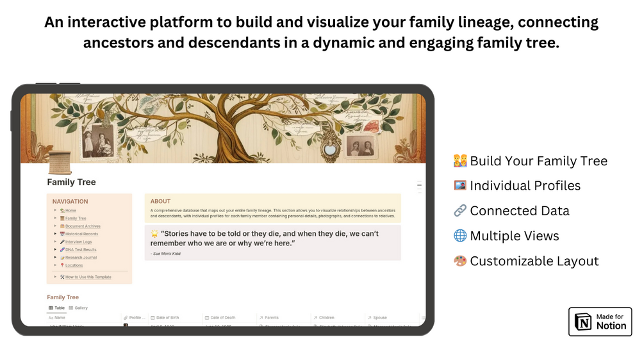The width and height of the screenshot is (644, 362).
Task: Expand the How to Use this Template toggle
Action: (x=56, y=277)
